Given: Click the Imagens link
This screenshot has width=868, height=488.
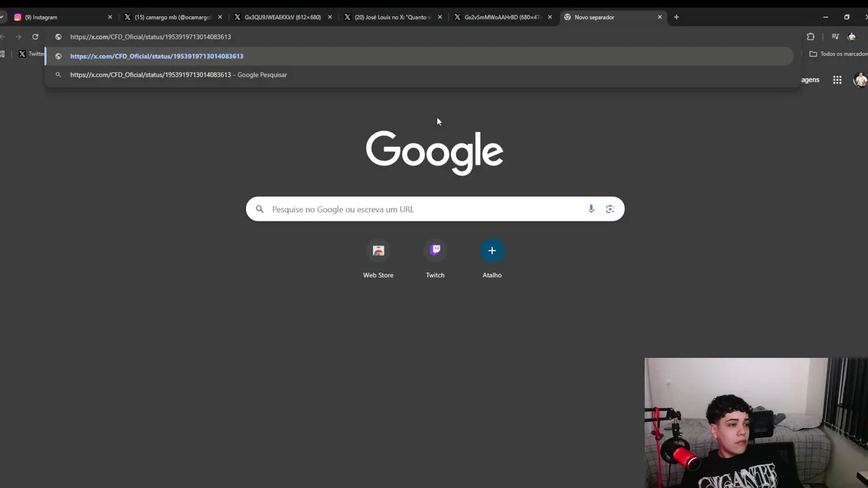Looking at the screenshot, I should pyautogui.click(x=810, y=80).
